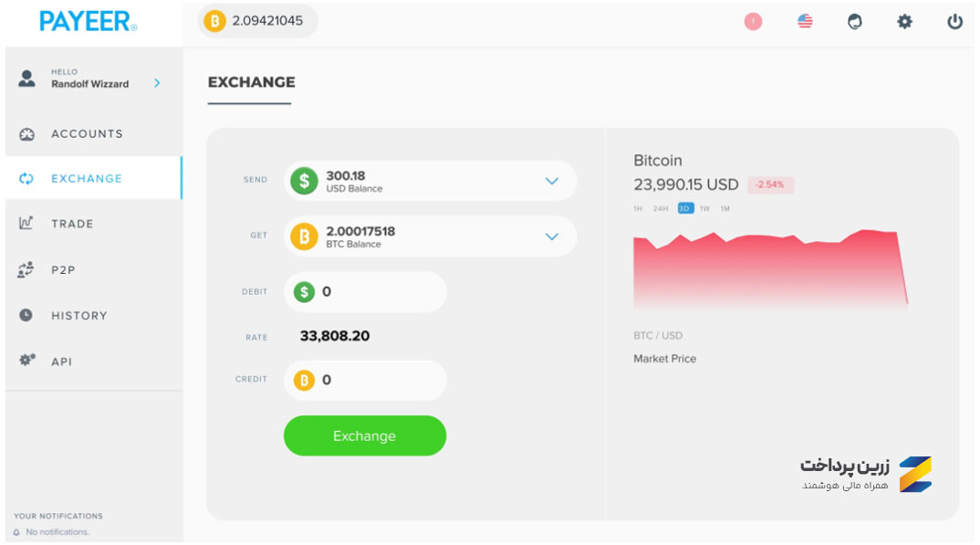Viewport: 980px width, 545px height.
Task: Open the language flag menu
Action: click(x=804, y=21)
